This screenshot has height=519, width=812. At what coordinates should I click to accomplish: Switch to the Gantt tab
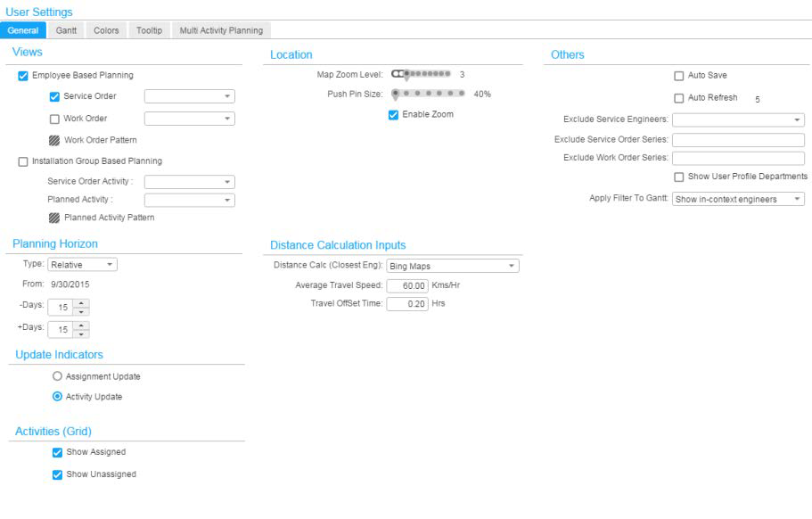click(66, 29)
